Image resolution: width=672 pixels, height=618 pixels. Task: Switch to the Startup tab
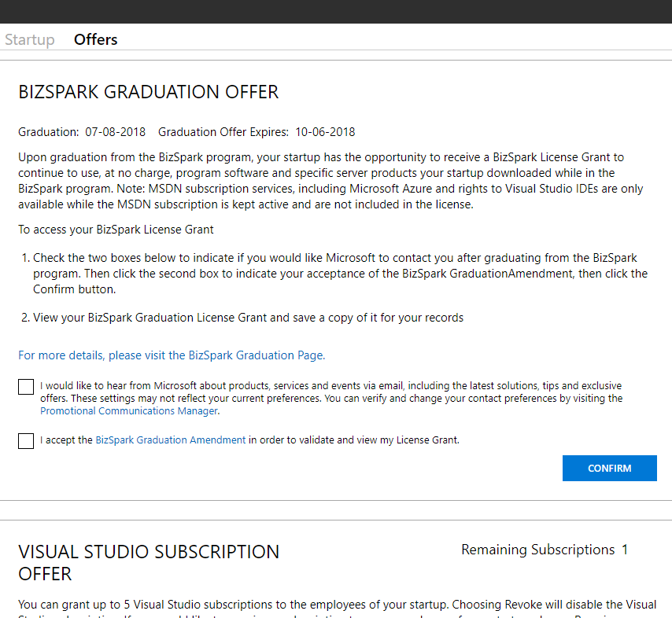[30, 39]
